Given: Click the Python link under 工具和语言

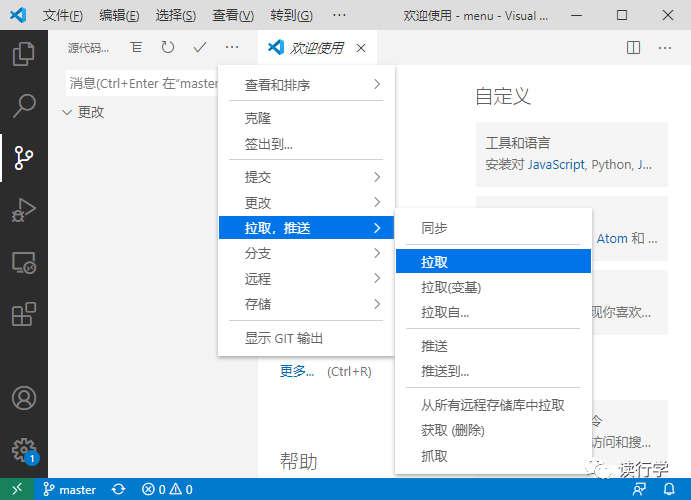Looking at the screenshot, I should pos(612,165).
